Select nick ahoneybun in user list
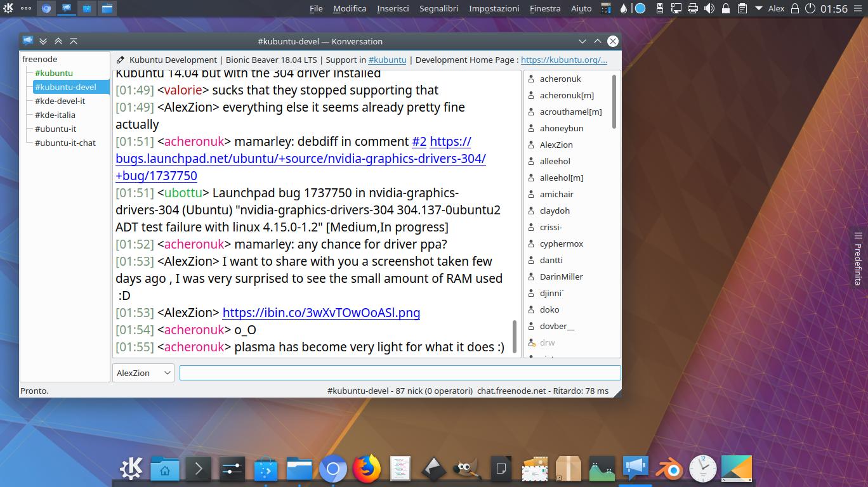The height and width of the screenshot is (487, 868). [561, 128]
